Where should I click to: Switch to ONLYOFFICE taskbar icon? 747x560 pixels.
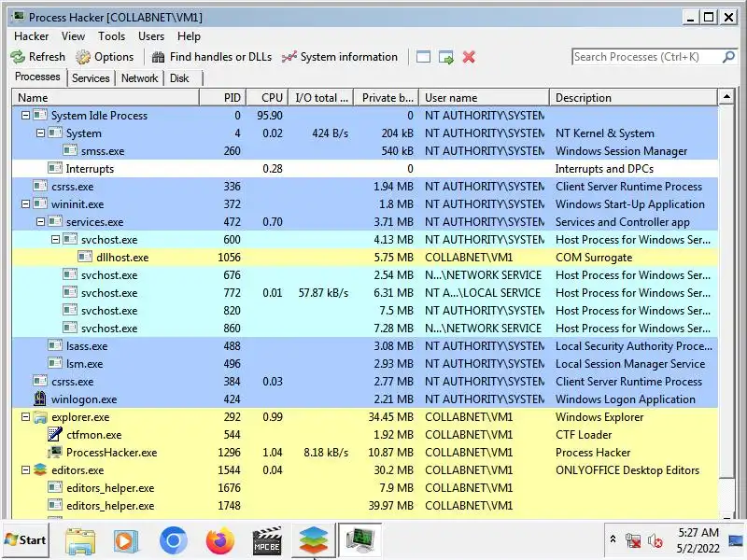313,540
